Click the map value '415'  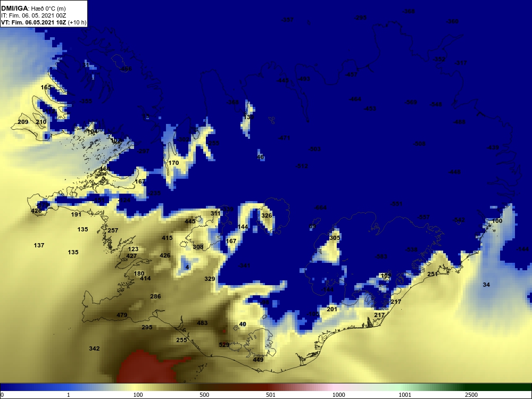[167, 238]
